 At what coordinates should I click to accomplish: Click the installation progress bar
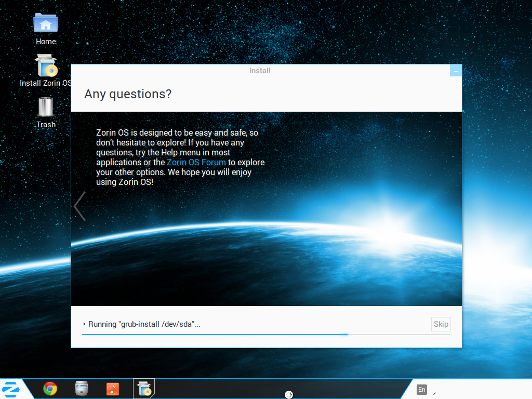pyautogui.click(x=266, y=335)
